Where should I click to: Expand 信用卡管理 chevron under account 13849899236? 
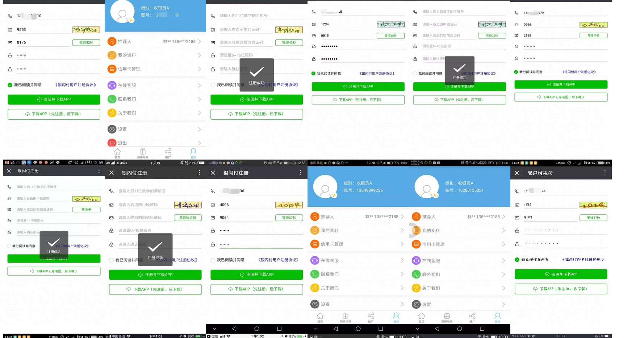[402, 244]
